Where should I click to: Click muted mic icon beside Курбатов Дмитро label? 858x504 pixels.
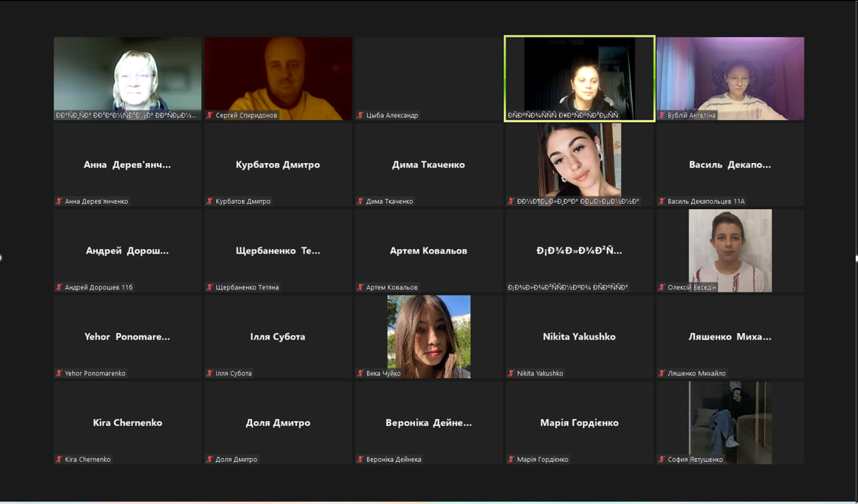[210, 201]
